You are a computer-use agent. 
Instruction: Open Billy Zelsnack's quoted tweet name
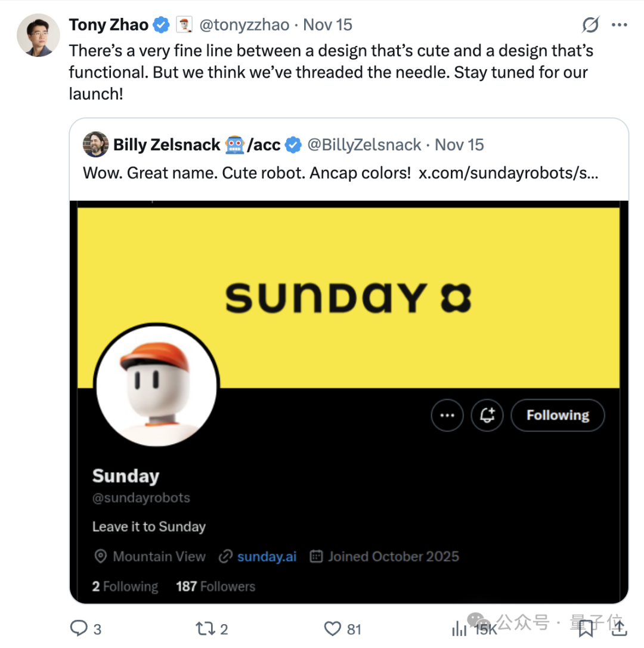pos(167,144)
